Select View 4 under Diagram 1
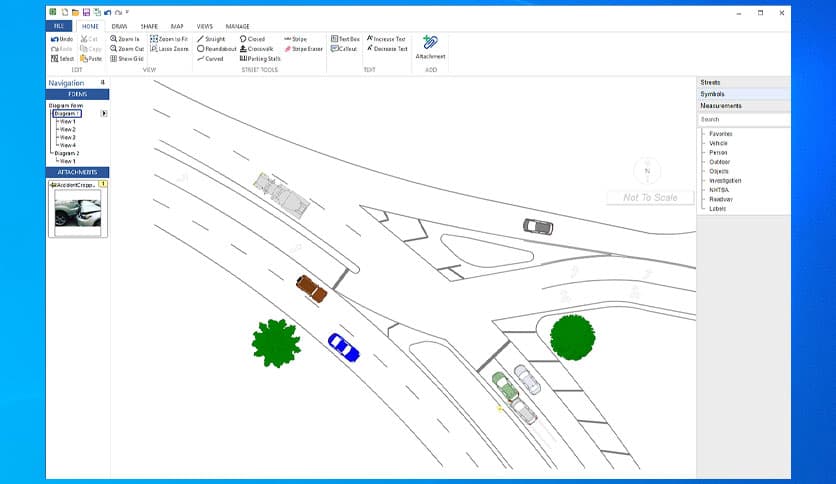This screenshot has height=484, width=836. [68, 145]
